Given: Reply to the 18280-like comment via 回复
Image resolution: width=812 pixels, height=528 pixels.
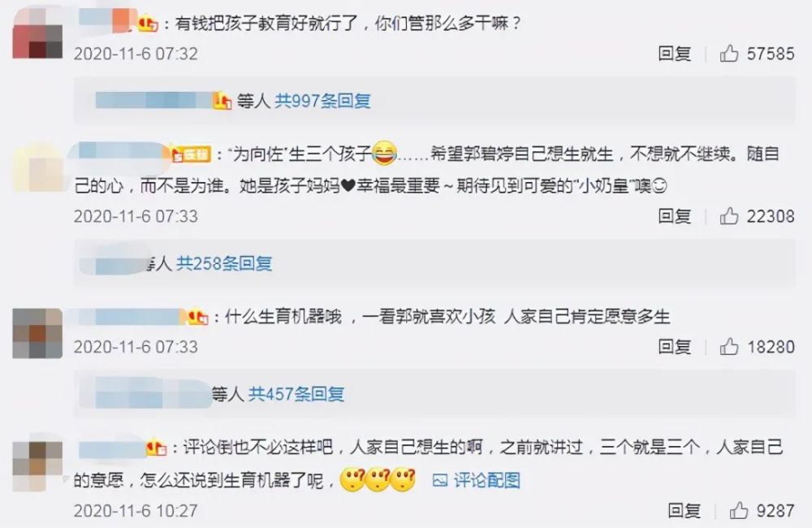Looking at the screenshot, I should coord(674,346).
